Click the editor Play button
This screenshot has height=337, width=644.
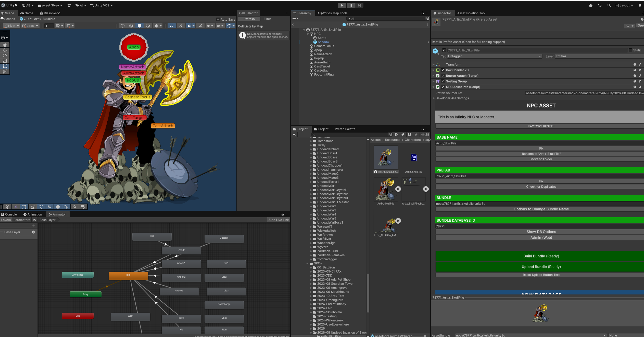point(342,5)
